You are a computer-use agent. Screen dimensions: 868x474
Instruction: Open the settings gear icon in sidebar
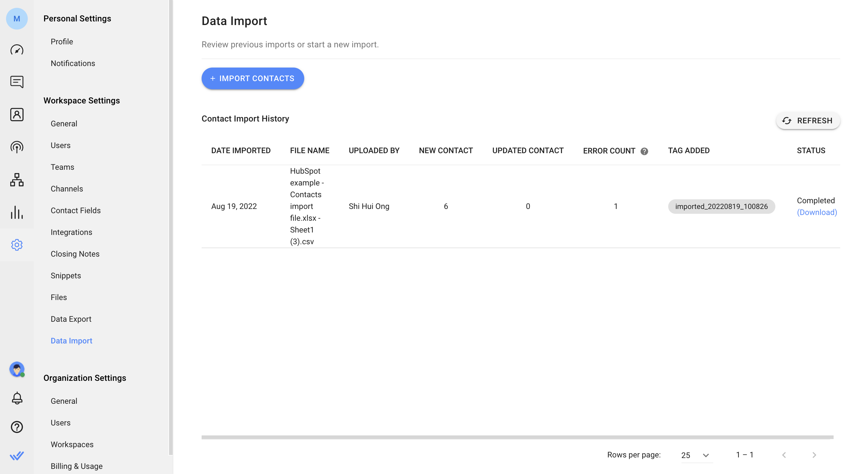pos(16,244)
